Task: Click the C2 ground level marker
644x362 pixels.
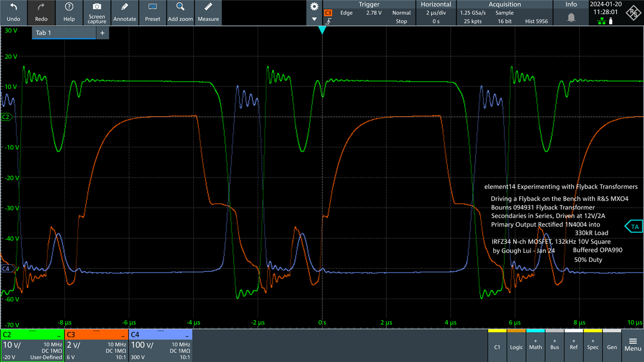Action: tap(6, 117)
